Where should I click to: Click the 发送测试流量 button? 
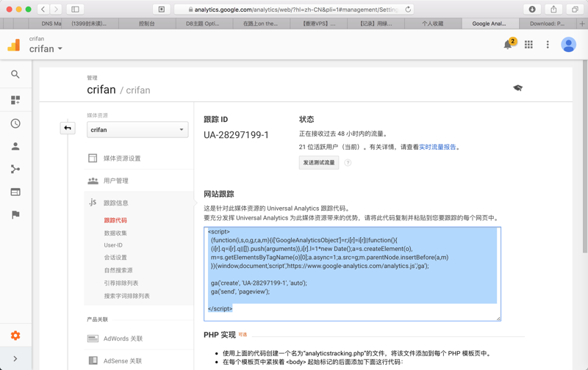click(319, 162)
